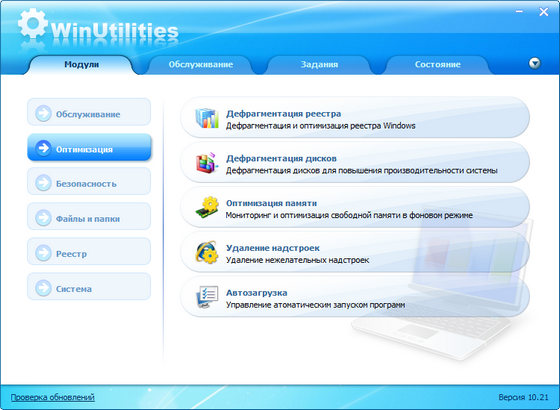This screenshot has width=560, height=410.
Task: Launch Удаление надстроек title link
Action: [273, 248]
